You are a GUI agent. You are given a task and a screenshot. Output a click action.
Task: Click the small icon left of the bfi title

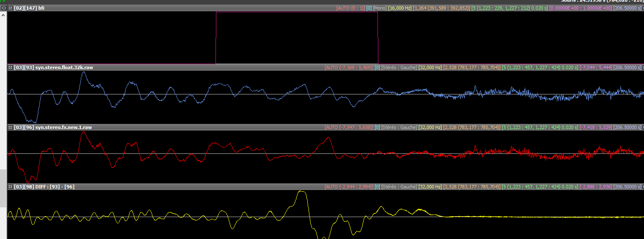pyautogui.click(x=11, y=8)
